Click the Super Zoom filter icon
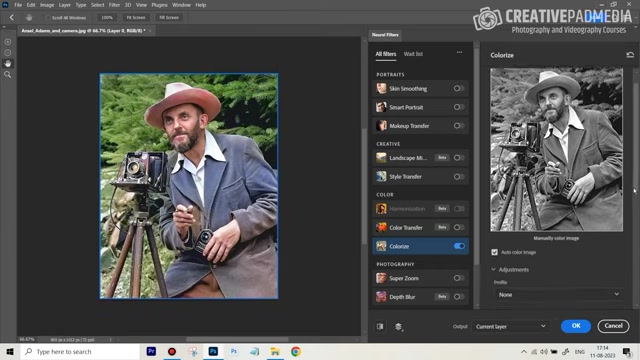The image size is (640, 360). tap(381, 278)
